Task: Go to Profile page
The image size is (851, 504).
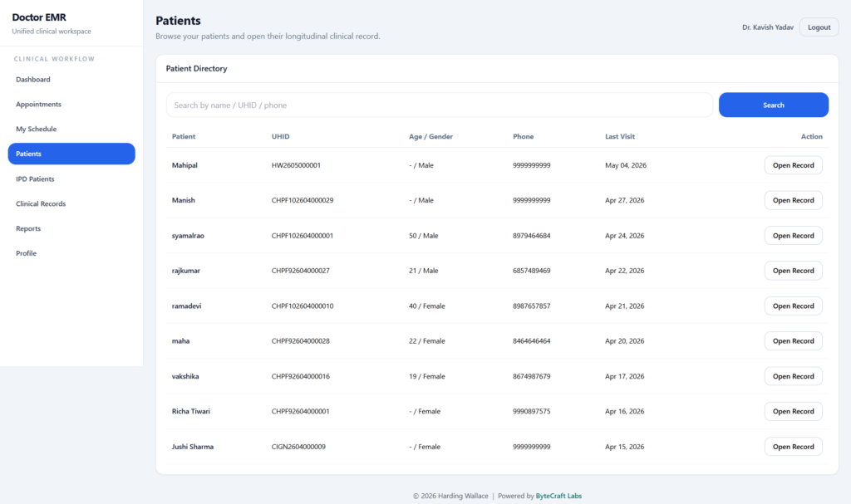Action: 71,253
